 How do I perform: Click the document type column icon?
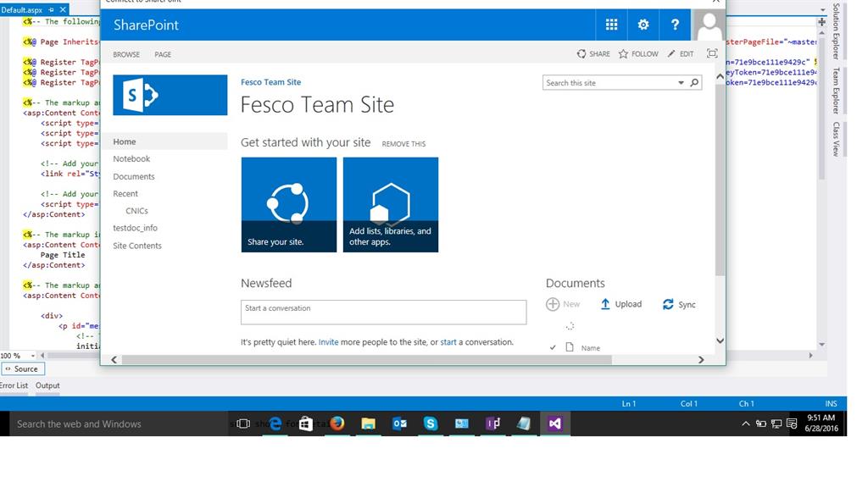point(570,347)
